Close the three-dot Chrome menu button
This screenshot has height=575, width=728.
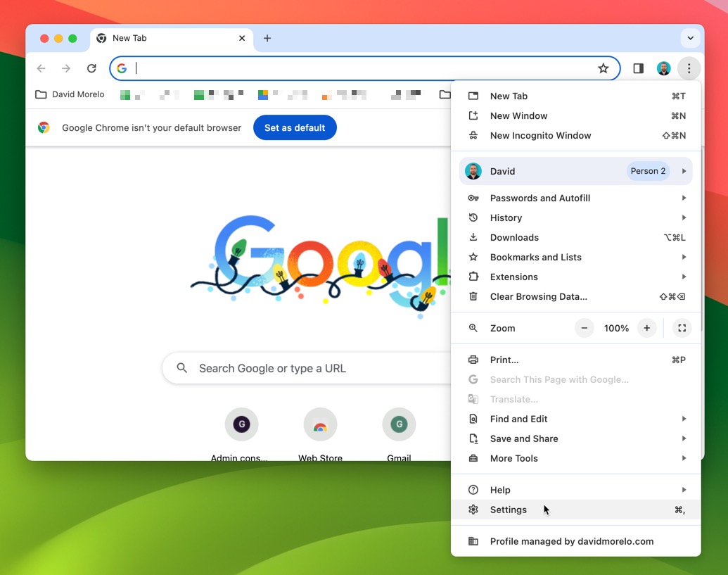tap(689, 68)
